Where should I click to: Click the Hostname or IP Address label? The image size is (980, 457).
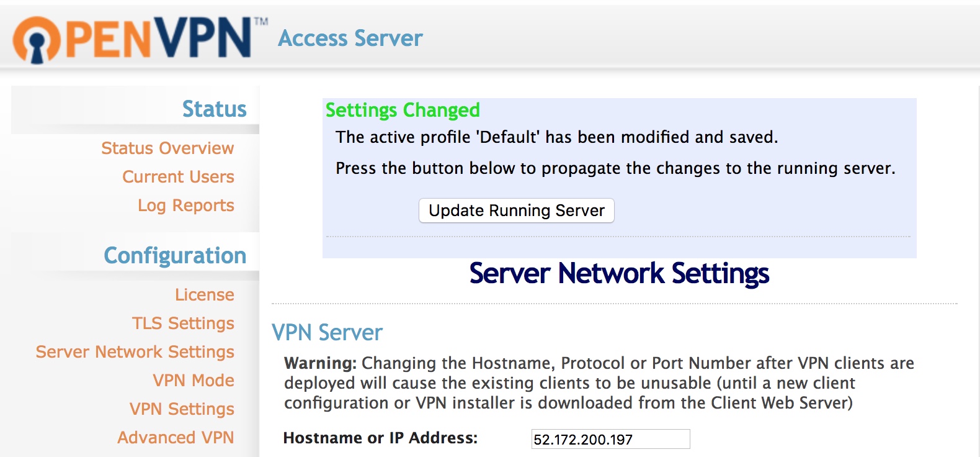[x=380, y=438]
